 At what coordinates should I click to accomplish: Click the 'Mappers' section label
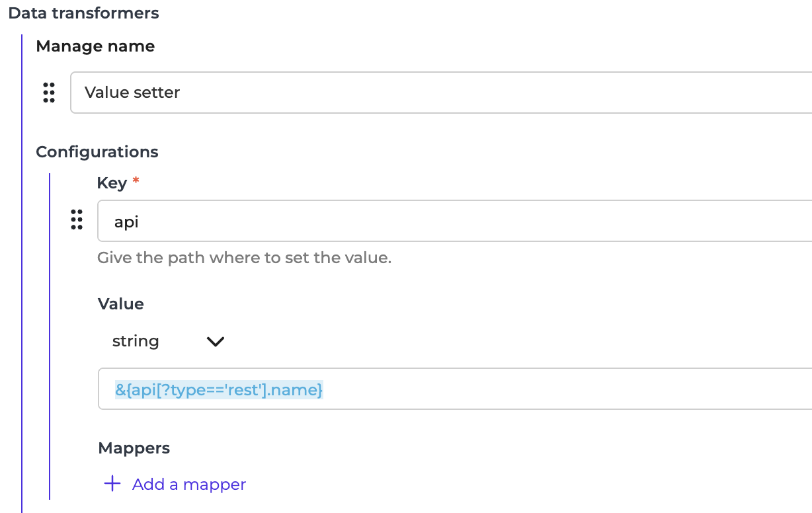(x=134, y=448)
